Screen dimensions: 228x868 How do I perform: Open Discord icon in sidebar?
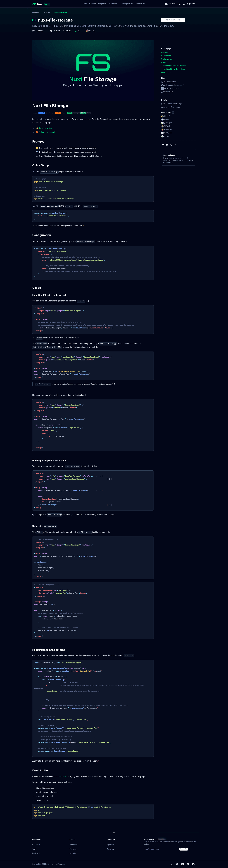coord(163,145)
